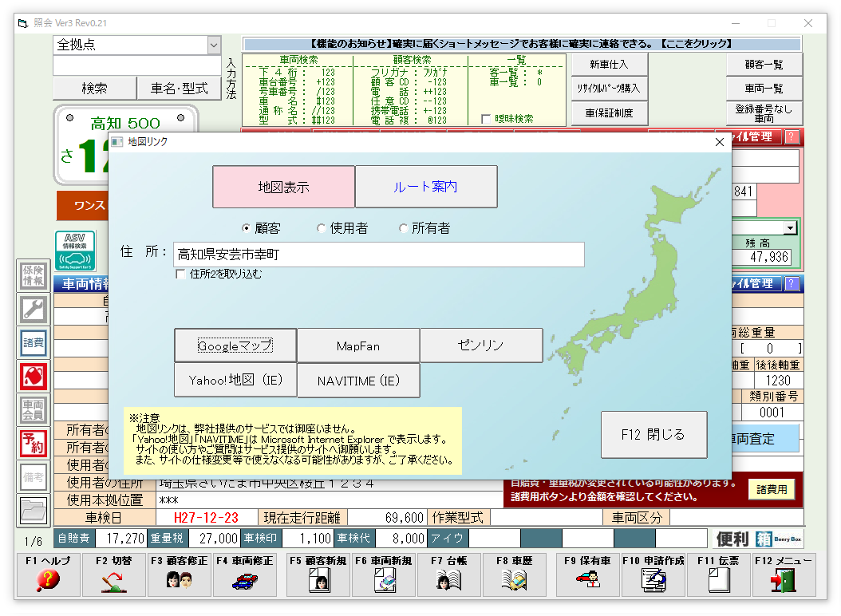Image resolution: width=841 pixels, height=616 pixels.
Task: Select the 顧客 radio button
Action: (x=247, y=228)
